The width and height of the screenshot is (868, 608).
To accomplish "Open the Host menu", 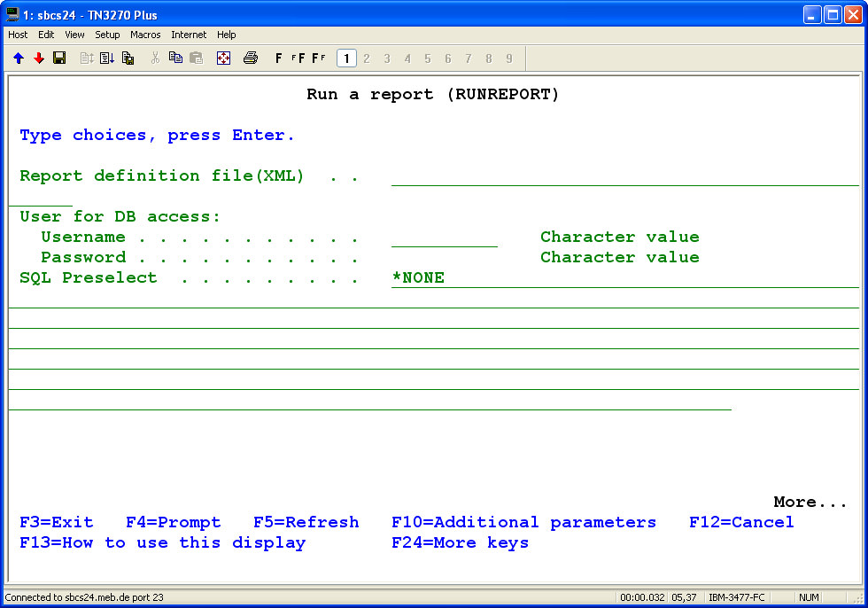I will (18, 35).
